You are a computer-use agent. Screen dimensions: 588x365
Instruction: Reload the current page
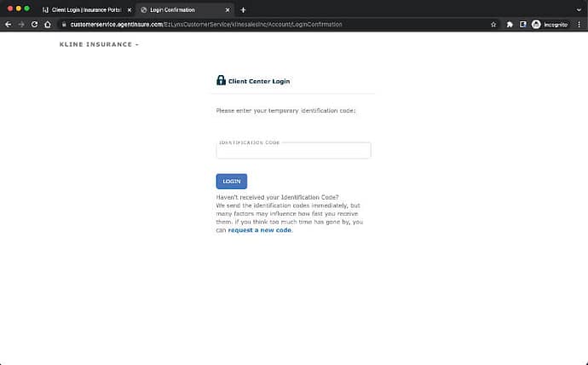[x=35, y=25]
